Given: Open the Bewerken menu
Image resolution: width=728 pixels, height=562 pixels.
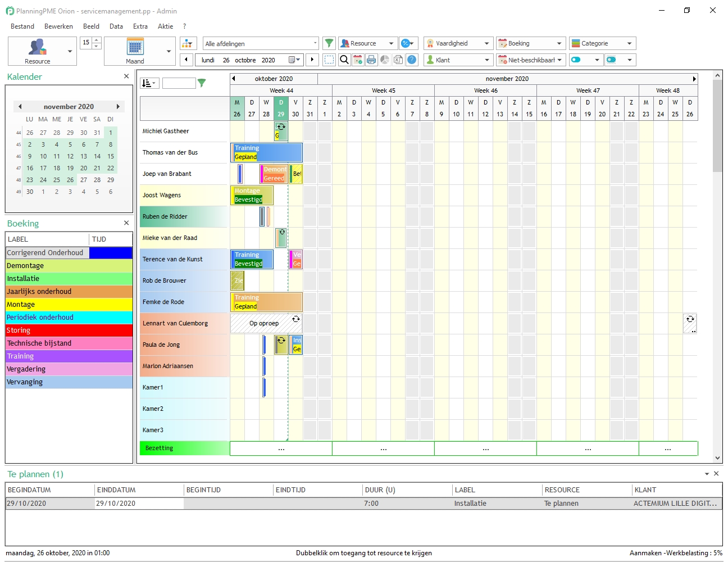Looking at the screenshot, I should (58, 26).
